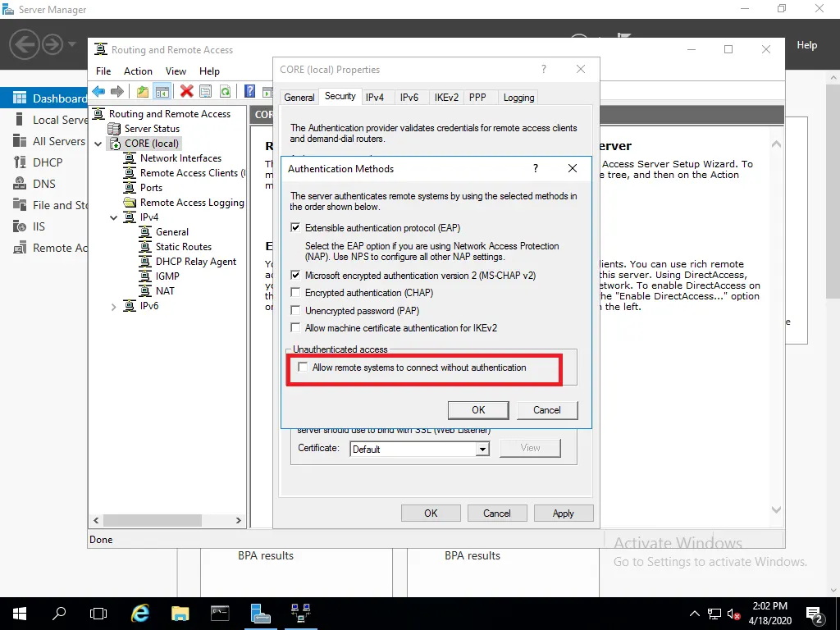840x630 pixels.
Task: Select the NAT node under IPv4
Action: 165,291
